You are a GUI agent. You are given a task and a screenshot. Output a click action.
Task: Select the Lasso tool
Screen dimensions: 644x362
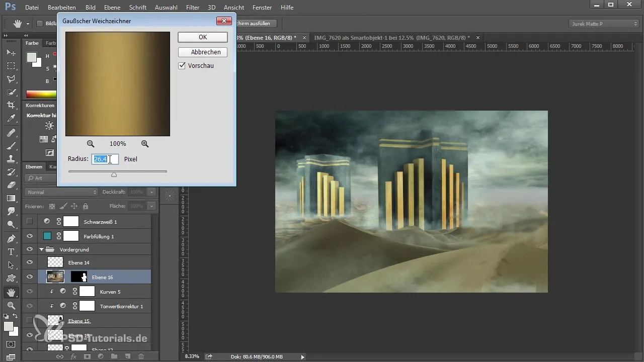pos(11,79)
